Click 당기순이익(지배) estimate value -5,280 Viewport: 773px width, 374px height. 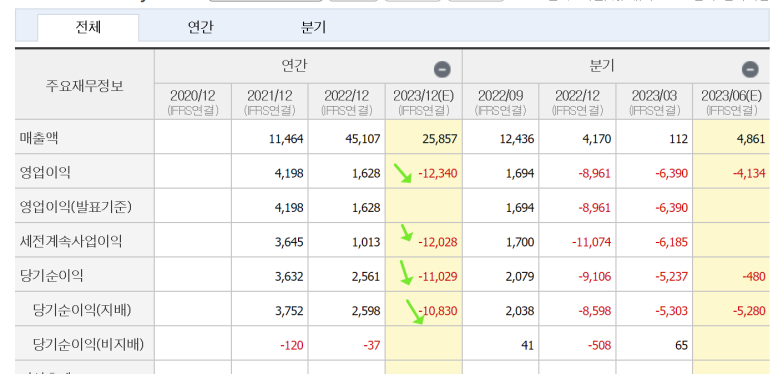point(748,311)
